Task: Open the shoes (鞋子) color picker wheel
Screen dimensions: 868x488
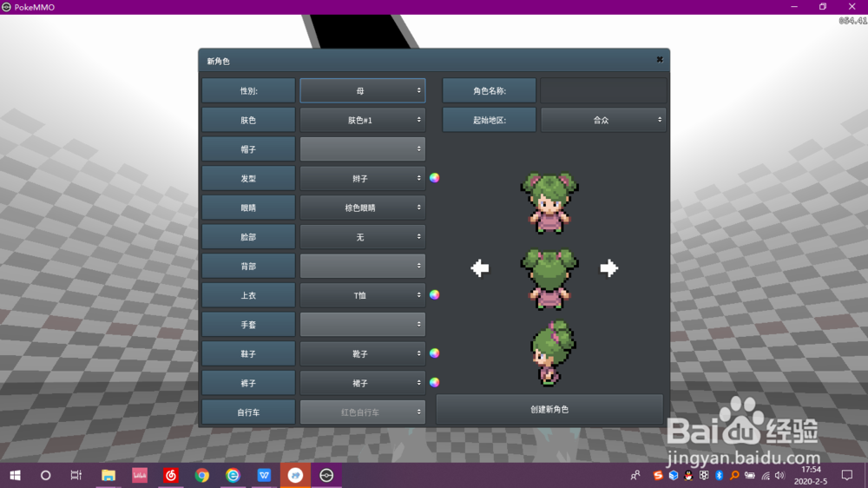Action: 435,353
